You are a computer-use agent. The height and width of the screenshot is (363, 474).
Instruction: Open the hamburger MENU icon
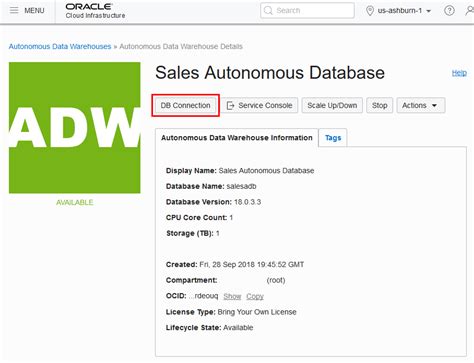14,10
